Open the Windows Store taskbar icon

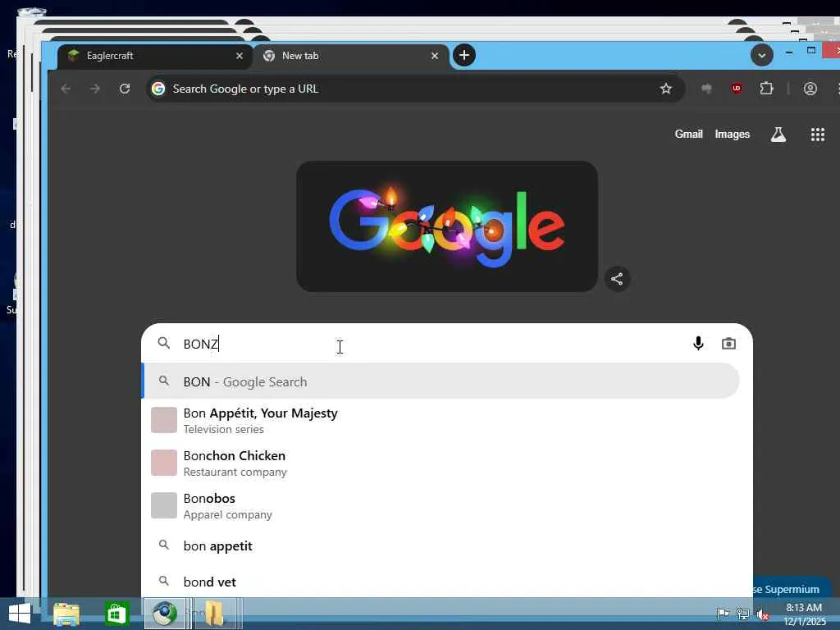[116, 614]
